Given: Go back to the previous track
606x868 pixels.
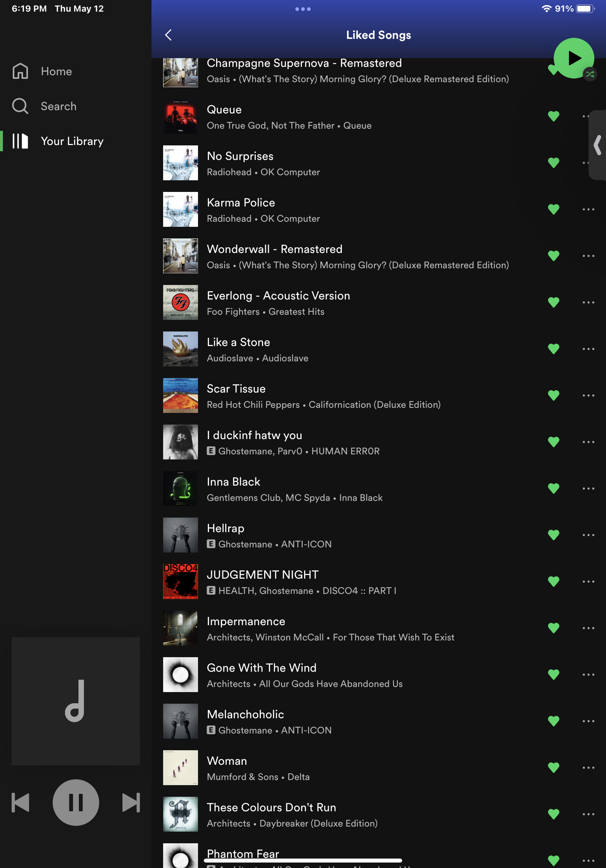Looking at the screenshot, I should (21, 802).
